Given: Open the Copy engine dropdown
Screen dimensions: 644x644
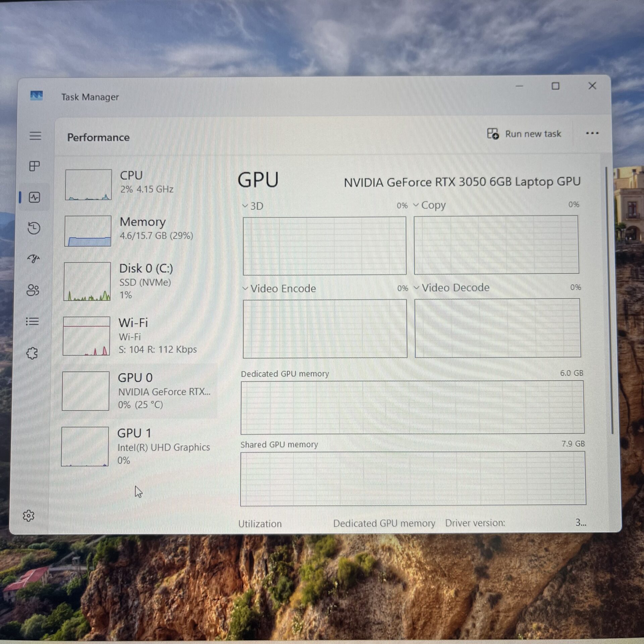Looking at the screenshot, I should click(x=430, y=205).
